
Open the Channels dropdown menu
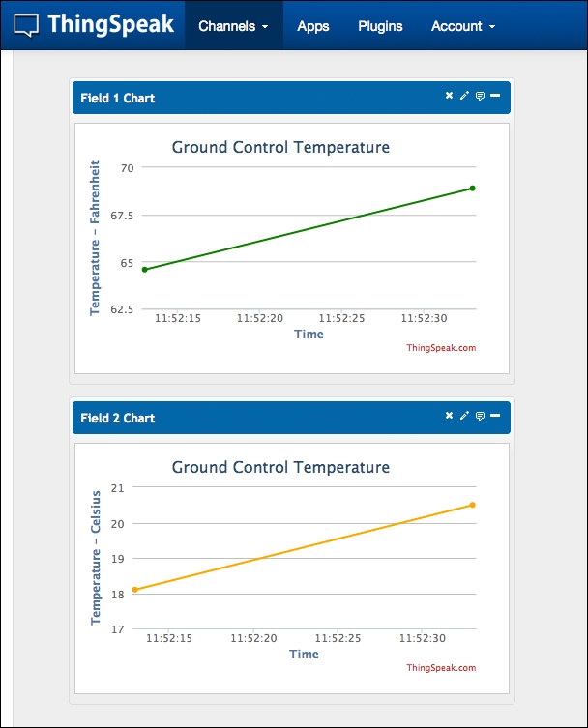[x=233, y=26]
